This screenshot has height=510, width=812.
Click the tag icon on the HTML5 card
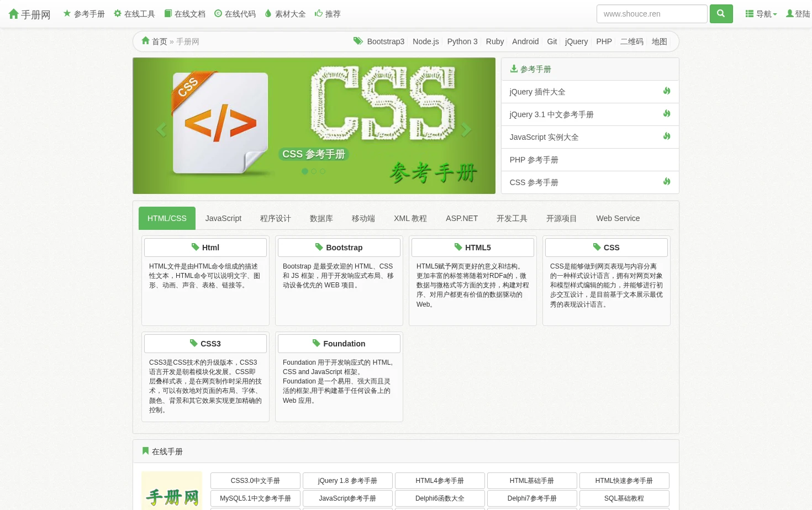coord(458,247)
